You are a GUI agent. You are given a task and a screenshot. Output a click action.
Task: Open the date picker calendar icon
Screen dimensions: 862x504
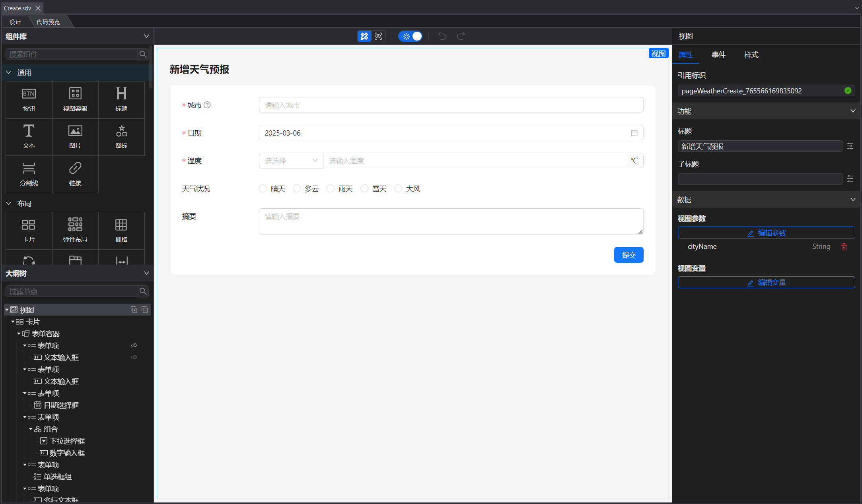point(634,133)
